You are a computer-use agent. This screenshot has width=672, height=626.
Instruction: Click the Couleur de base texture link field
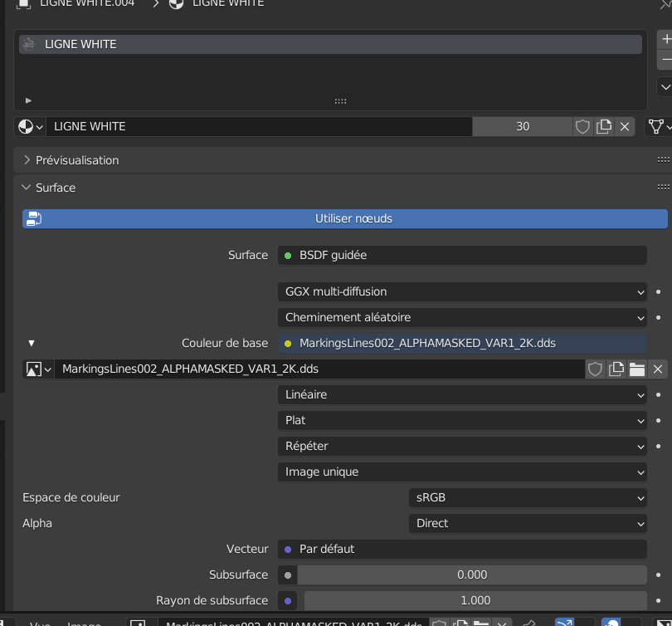[x=462, y=343]
